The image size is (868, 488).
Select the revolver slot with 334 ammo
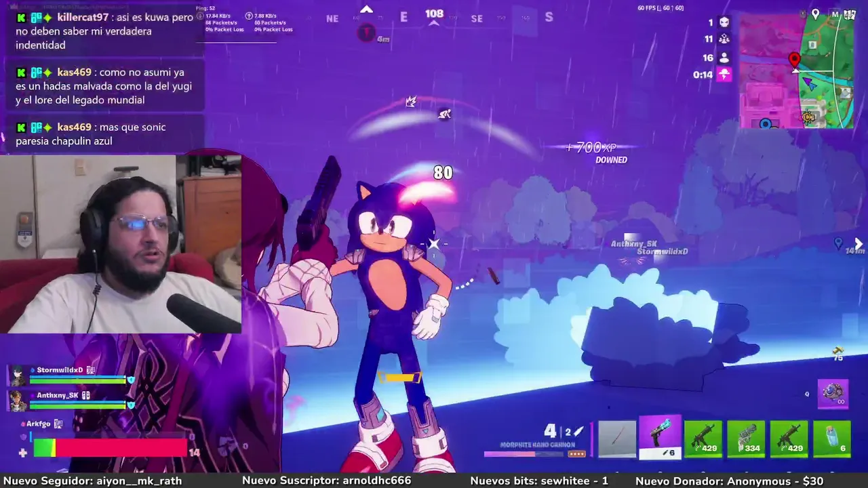click(746, 439)
